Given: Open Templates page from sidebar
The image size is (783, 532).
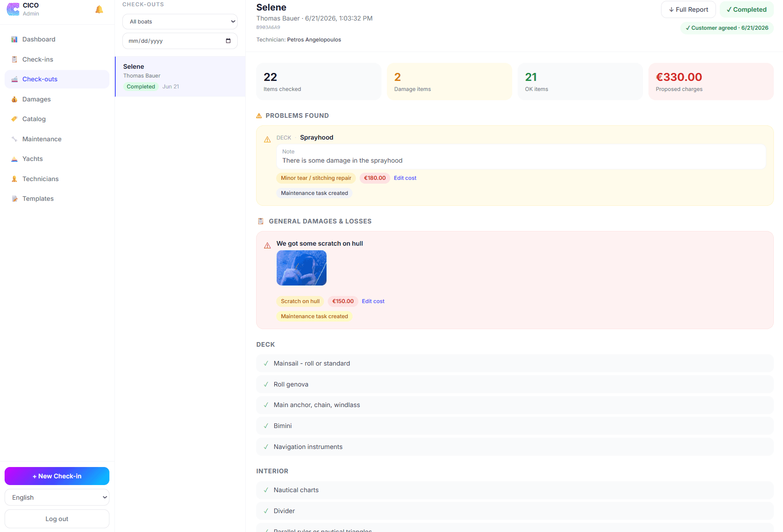Looking at the screenshot, I should click(57, 199).
